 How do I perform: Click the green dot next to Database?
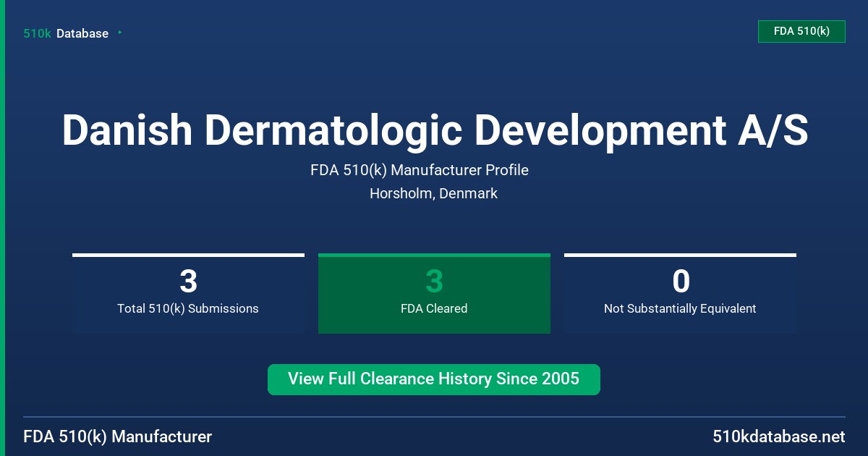tap(119, 33)
